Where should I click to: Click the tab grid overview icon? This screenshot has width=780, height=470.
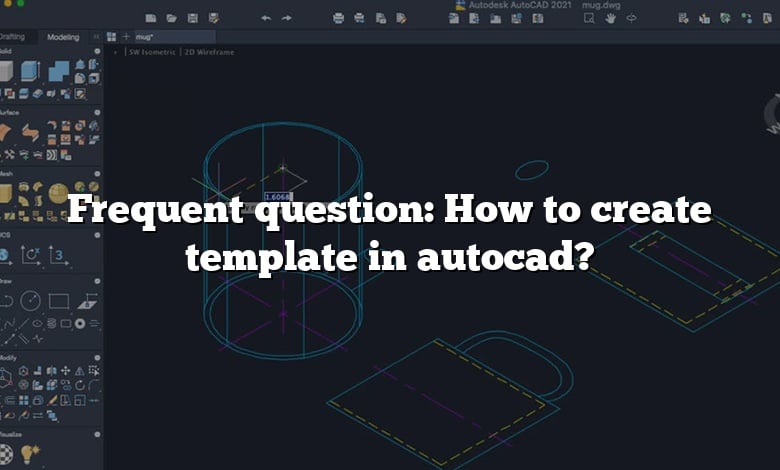[x=111, y=37]
